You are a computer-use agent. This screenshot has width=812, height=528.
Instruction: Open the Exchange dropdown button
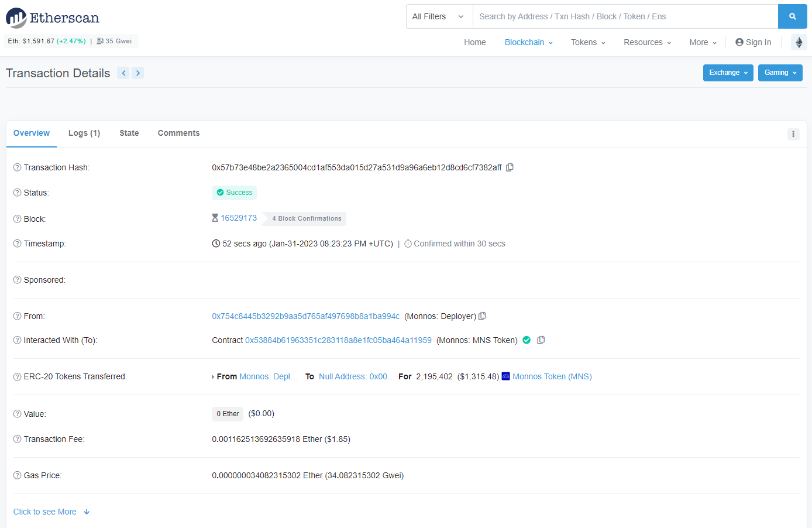(x=728, y=73)
